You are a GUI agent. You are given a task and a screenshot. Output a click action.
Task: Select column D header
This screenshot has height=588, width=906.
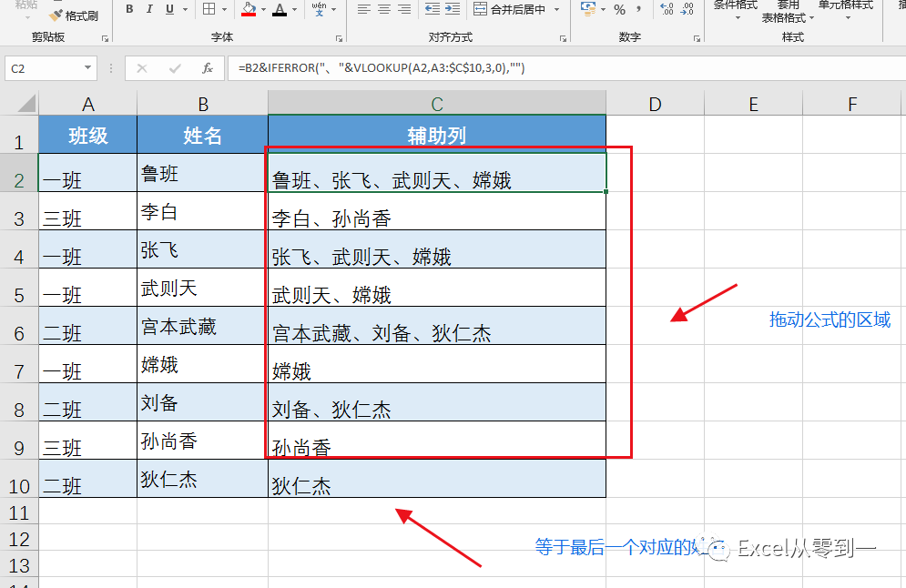coord(656,104)
